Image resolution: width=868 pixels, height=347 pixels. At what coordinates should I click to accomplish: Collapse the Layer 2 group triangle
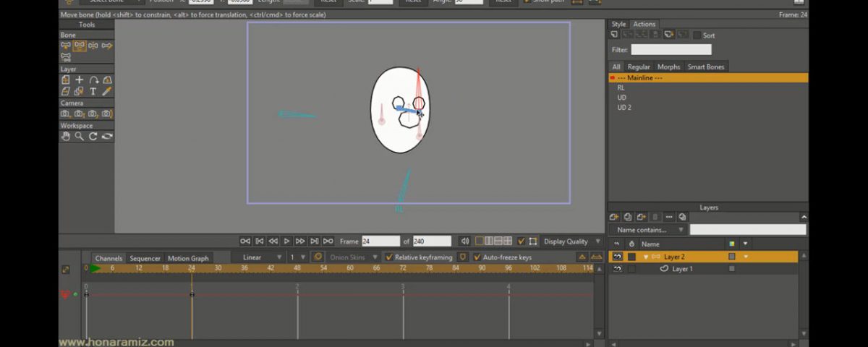646,257
